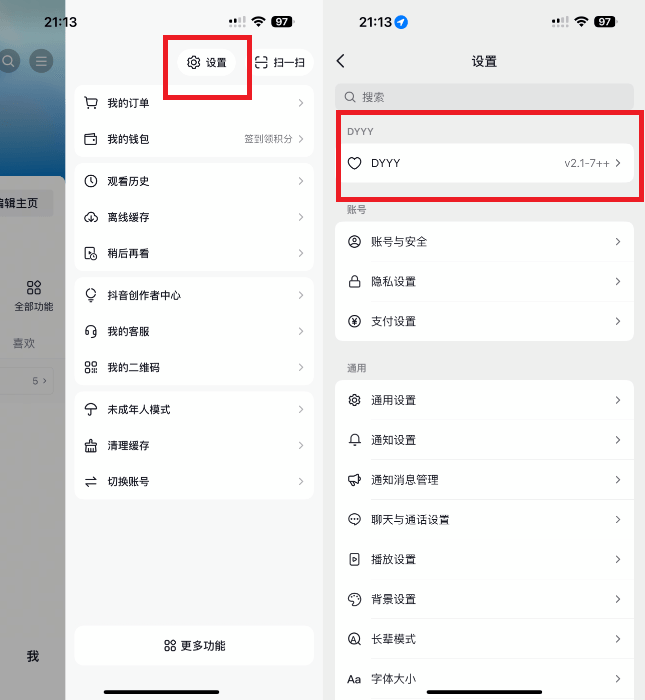Expand the 支付设置 chevron

tap(618, 321)
